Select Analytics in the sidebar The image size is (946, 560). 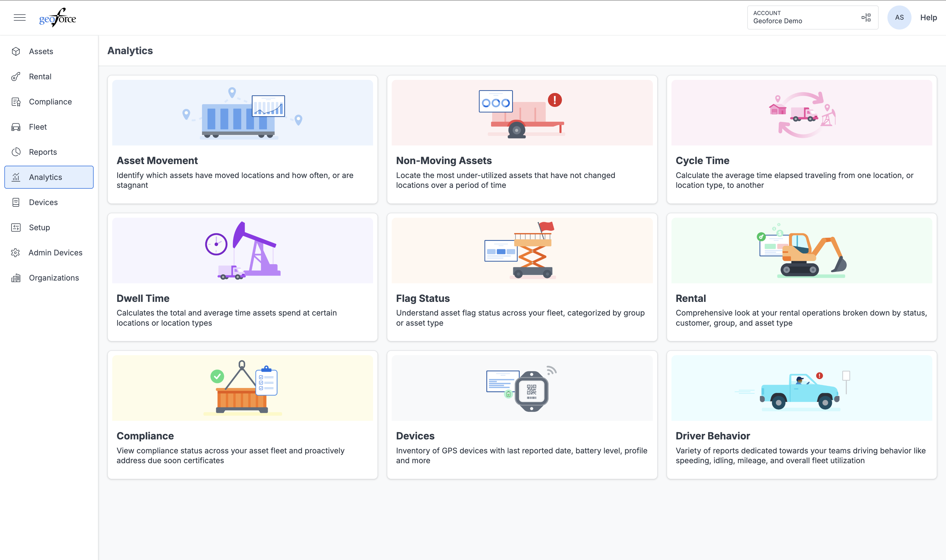[x=49, y=177]
